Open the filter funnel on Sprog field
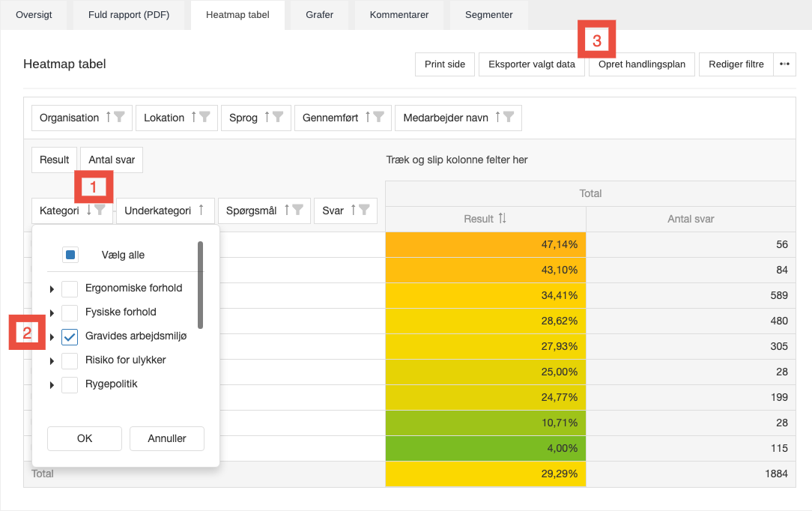The image size is (812, 511). (278, 117)
